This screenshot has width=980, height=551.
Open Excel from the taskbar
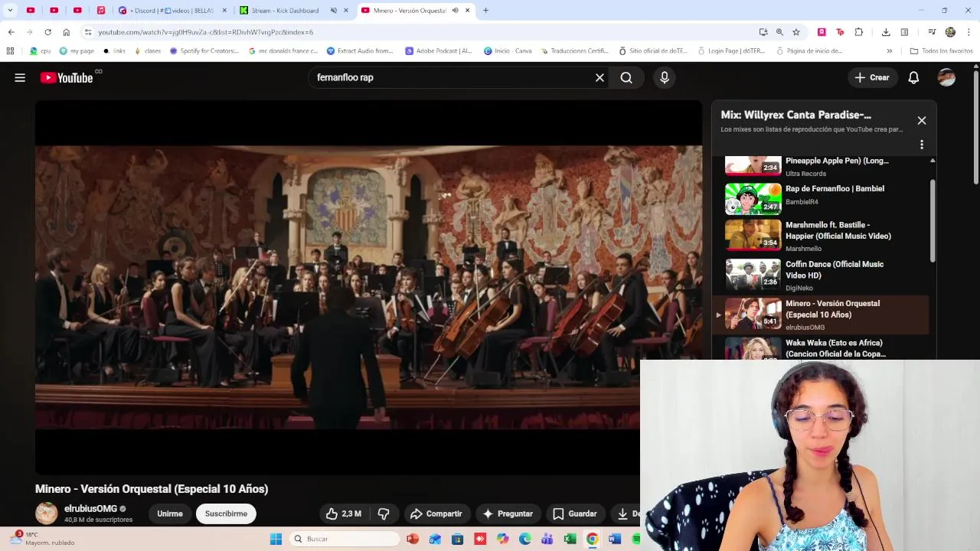(x=570, y=539)
